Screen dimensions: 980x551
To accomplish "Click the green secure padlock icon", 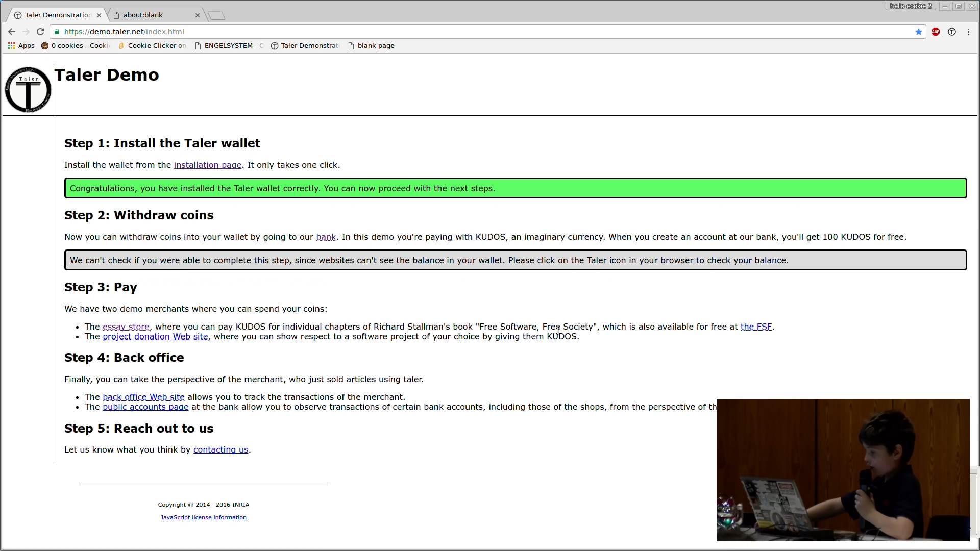I will click(x=57, y=32).
